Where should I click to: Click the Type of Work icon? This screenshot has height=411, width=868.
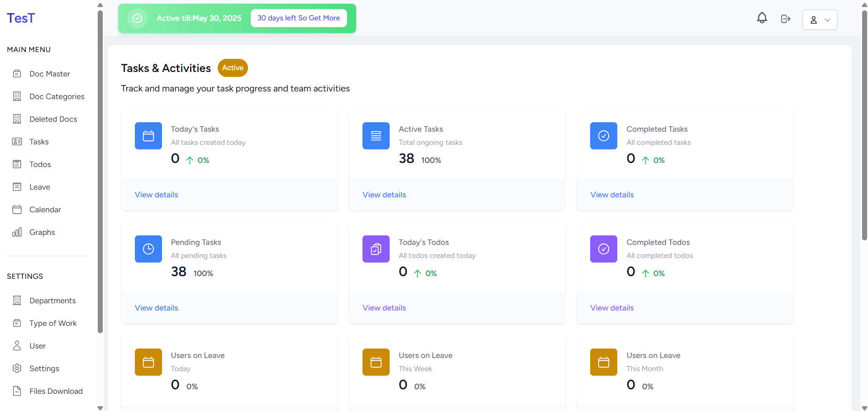pos(17,323)
